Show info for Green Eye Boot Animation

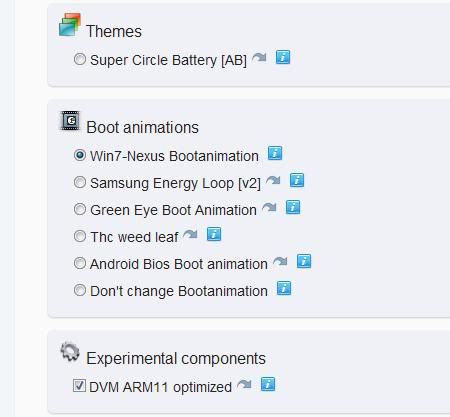tap(293, 207)
